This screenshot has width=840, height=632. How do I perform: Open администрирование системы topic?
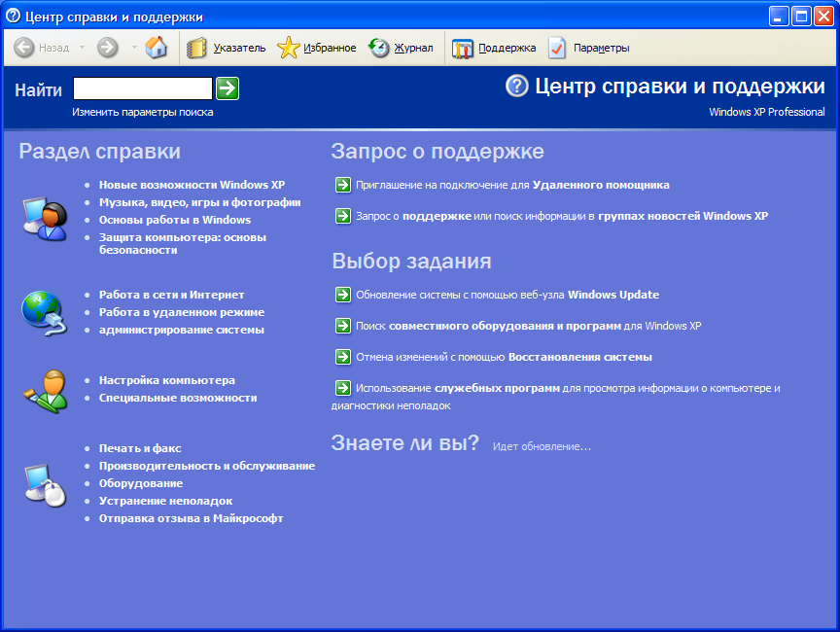click(182, 330)
